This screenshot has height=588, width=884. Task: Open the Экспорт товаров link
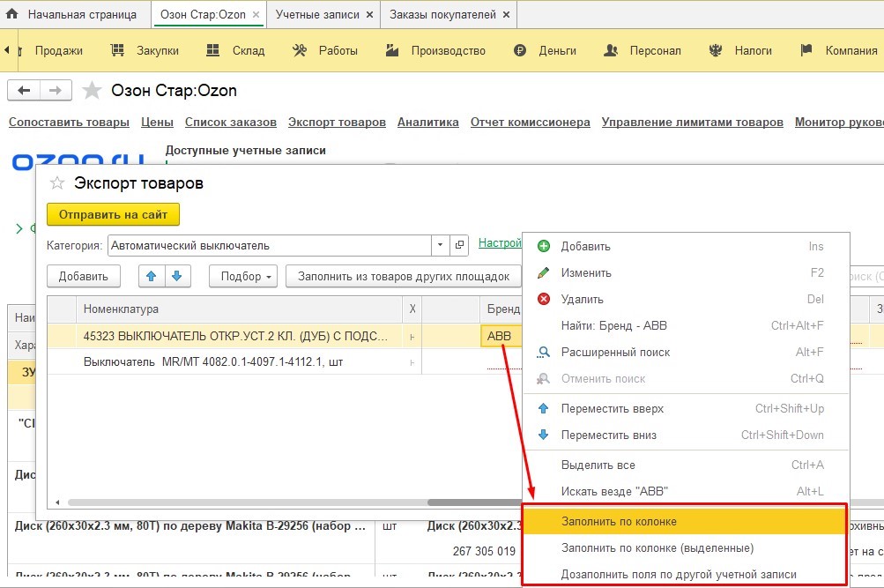[337, 122]
